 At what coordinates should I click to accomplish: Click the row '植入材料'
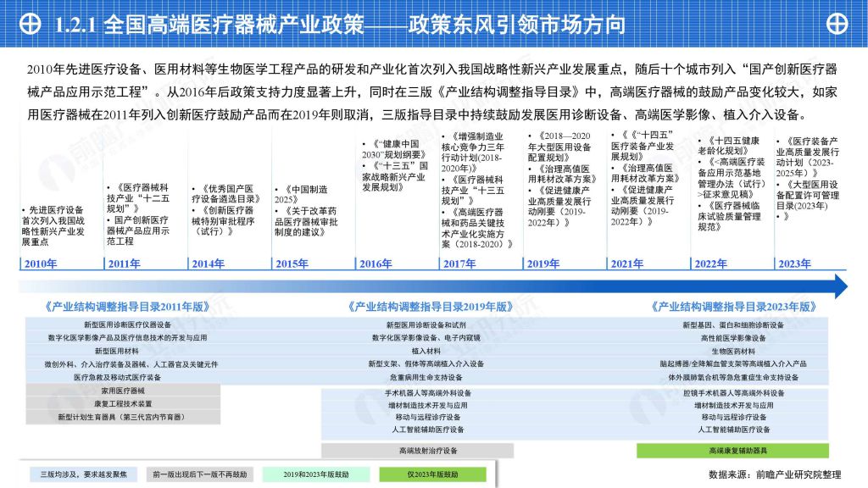pyautogui.click(x=426, y=351)
